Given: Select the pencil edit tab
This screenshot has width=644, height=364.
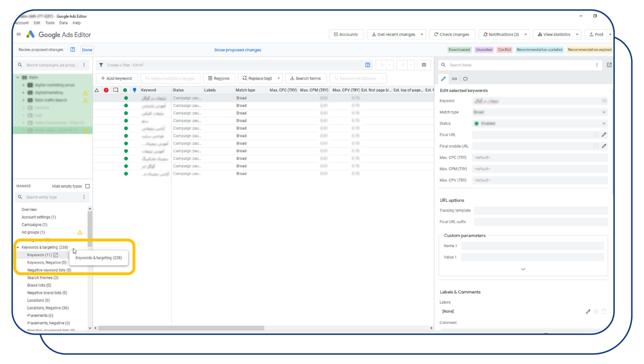Looking at the screenshot, I should point(443,79).
